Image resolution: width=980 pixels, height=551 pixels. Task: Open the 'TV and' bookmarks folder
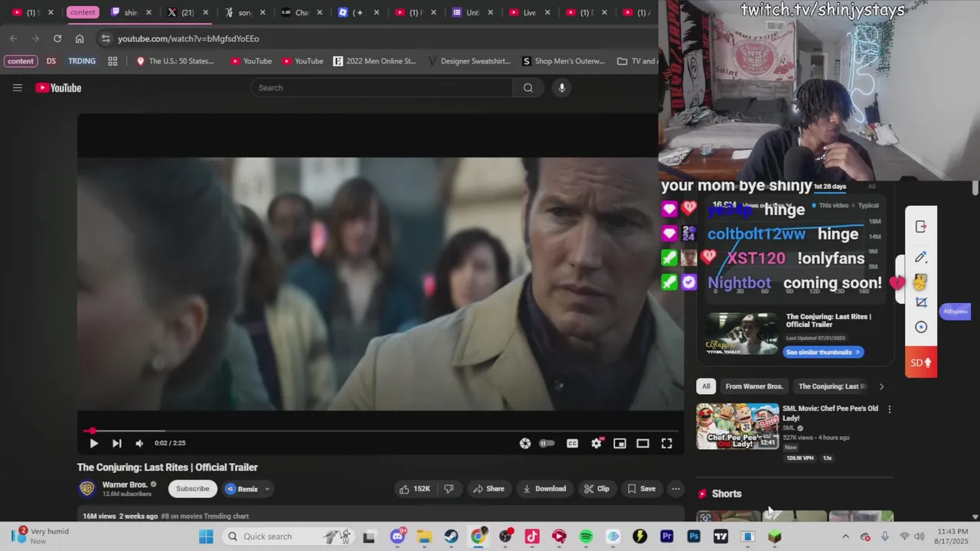point(637,61)
